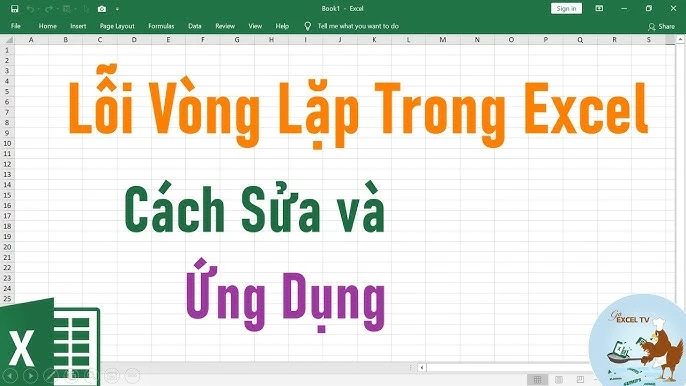Image resolution: width=686 pixels, height=386 pixels.
Task: Open the View ribbon tab
Action: [255, 26]
